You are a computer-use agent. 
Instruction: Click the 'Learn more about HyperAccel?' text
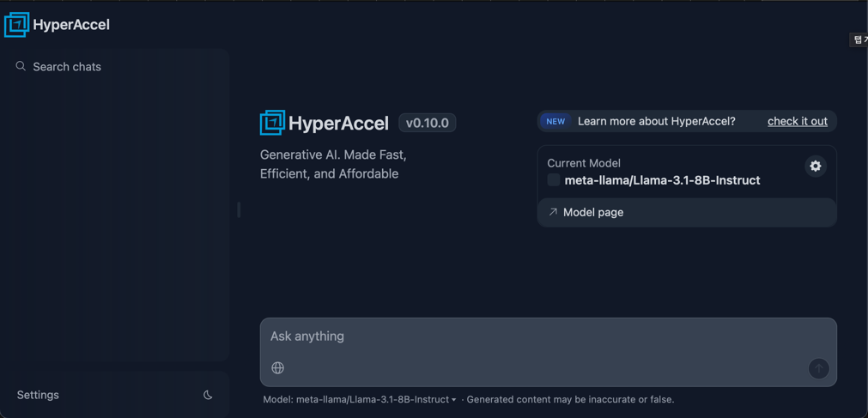657,121
